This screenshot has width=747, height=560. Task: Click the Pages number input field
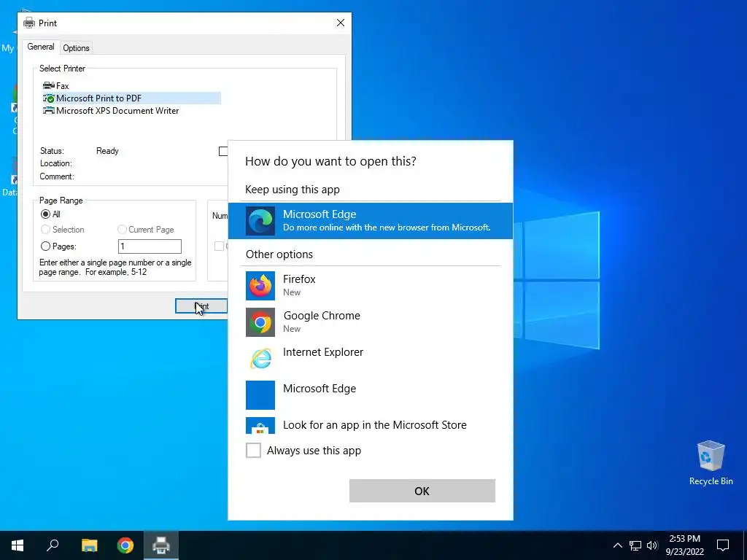tap(150, 246)
